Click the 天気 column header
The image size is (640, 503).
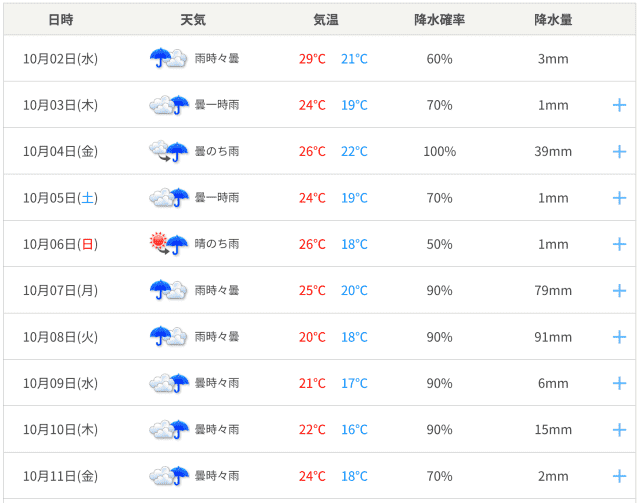pyautogui.click(x=193, y=20)
